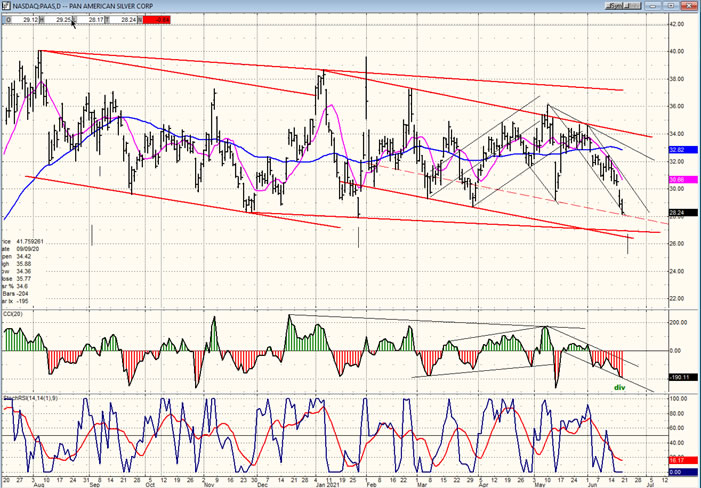Minimize the PAAS chart window

click(653, 6)
